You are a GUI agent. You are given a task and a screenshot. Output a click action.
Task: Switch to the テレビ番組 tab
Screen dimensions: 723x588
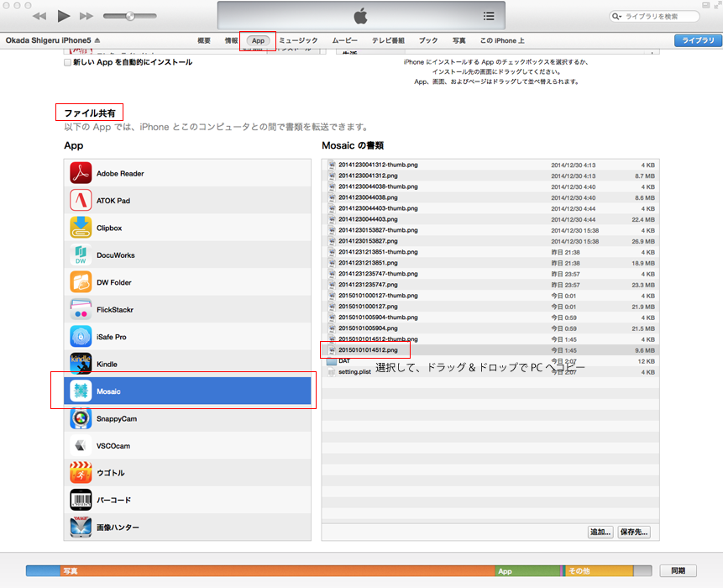(x=388, y=40)
